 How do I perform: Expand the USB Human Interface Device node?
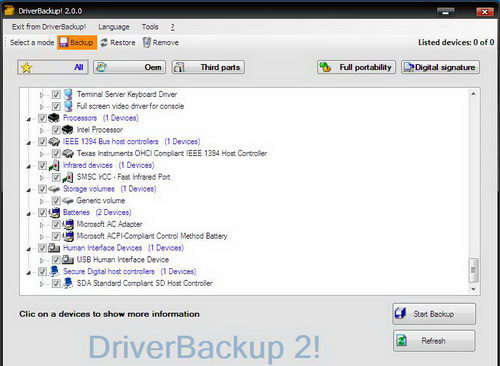click(x=42, y=260)
